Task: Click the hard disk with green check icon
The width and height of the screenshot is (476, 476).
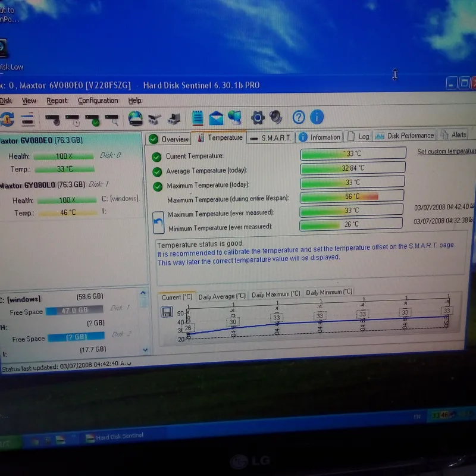Action: (92, 120)
